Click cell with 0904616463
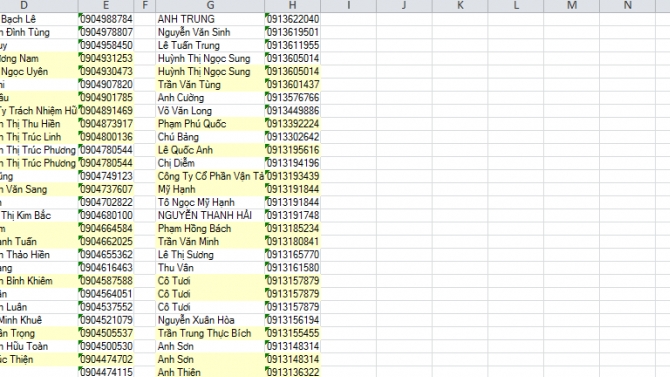Screen dimensions: 670x377 [106, 268]
